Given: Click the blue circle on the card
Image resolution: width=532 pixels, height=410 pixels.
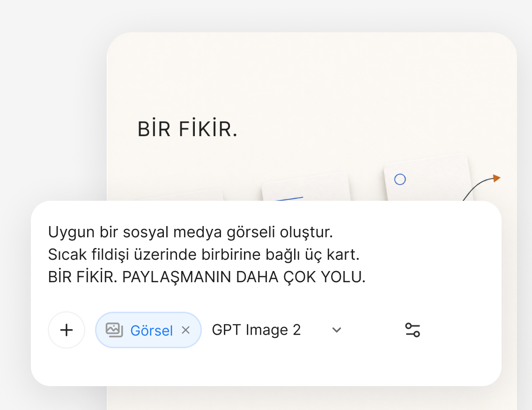Looking at the screenshot, I should point(400,179).
